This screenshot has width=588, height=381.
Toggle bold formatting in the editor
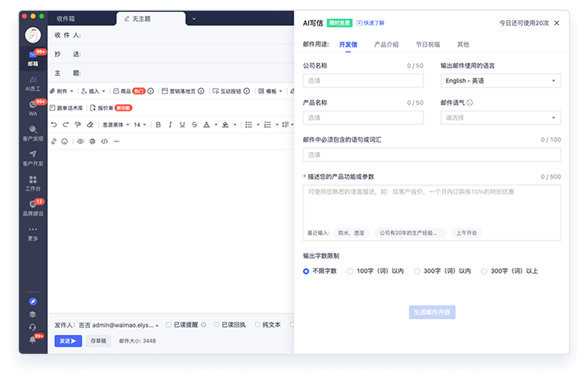(158, 124)
